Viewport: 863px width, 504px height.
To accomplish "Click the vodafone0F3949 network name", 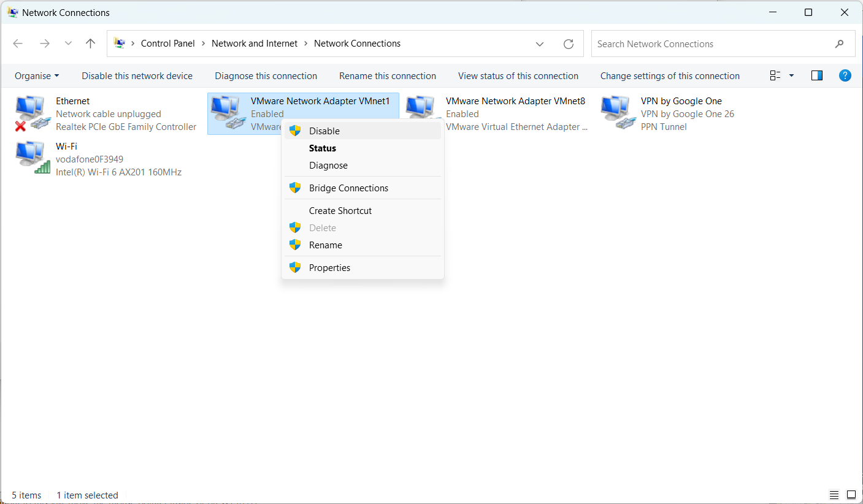I will (90, 159).
